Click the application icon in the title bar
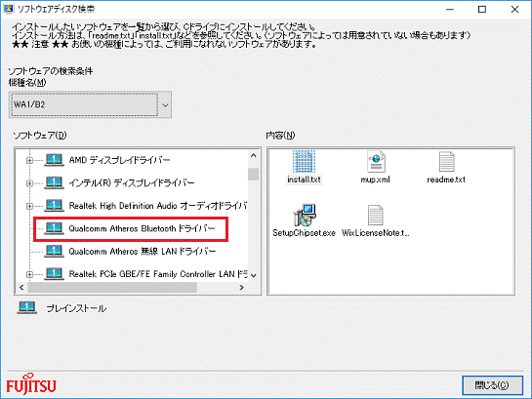 [x=8, y=9]
